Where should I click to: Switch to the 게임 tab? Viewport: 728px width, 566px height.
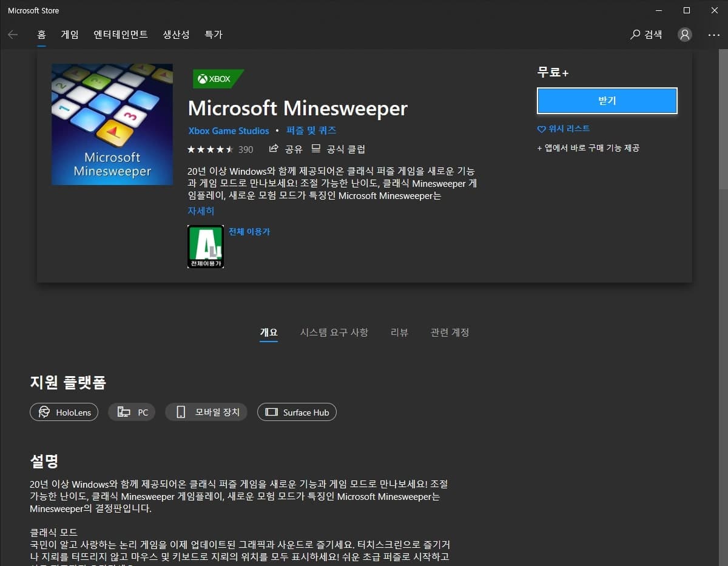coord(70,35)
